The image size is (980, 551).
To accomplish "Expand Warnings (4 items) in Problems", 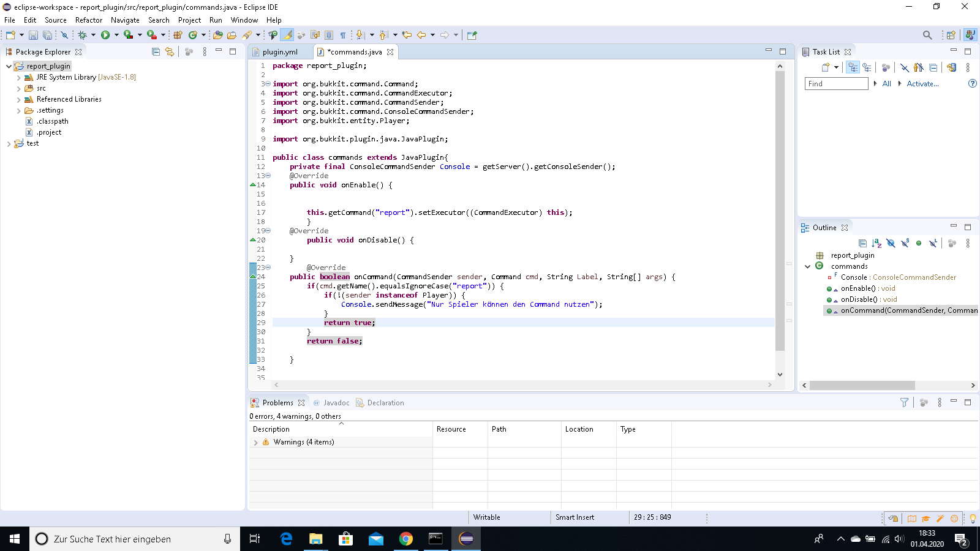I will point(255,442).
